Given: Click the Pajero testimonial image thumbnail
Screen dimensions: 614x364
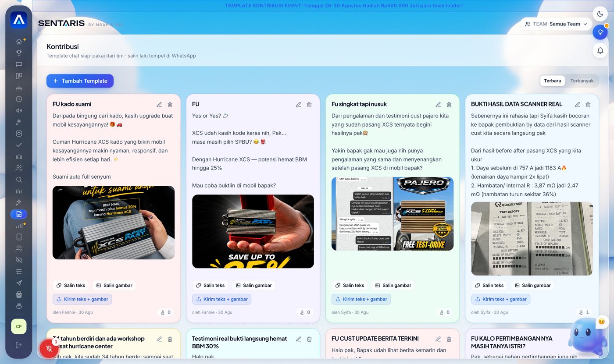Looking at the screenshot, I should (393, 214).
